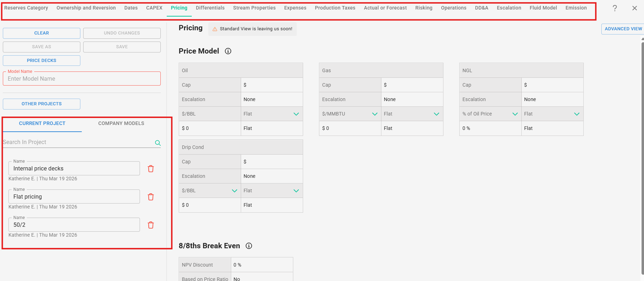
Task: Click the Oil Cap value cell
Action: (271, 85)
